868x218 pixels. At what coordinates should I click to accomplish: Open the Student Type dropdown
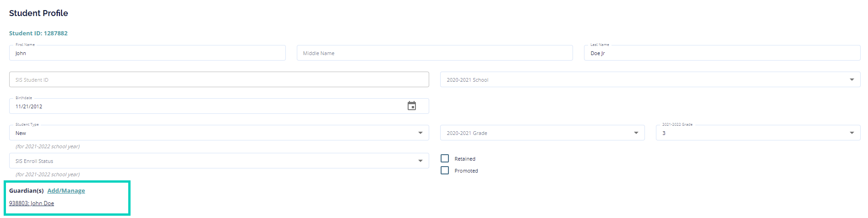420,133
